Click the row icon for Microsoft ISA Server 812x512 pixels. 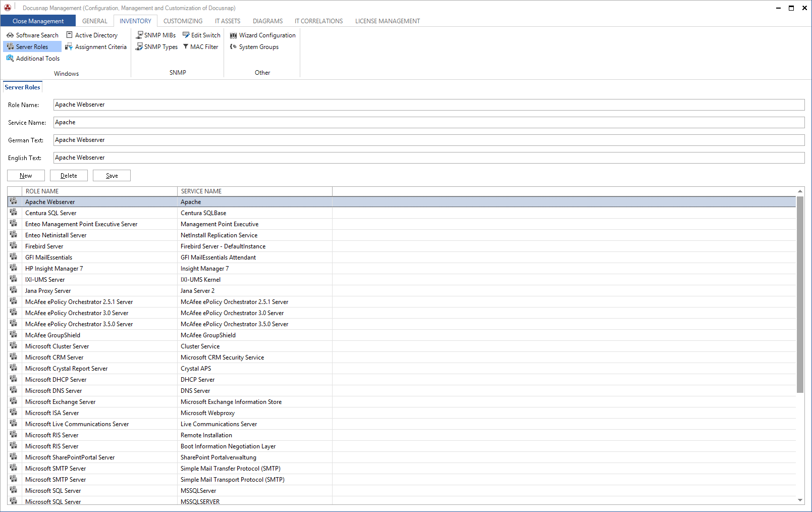14,413
